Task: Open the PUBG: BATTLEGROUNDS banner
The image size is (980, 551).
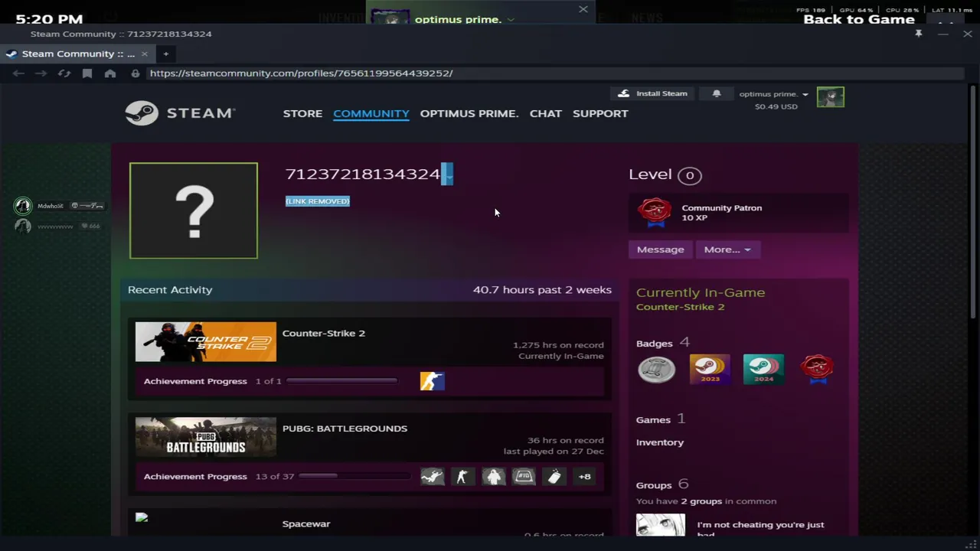Action: [206, 437]
